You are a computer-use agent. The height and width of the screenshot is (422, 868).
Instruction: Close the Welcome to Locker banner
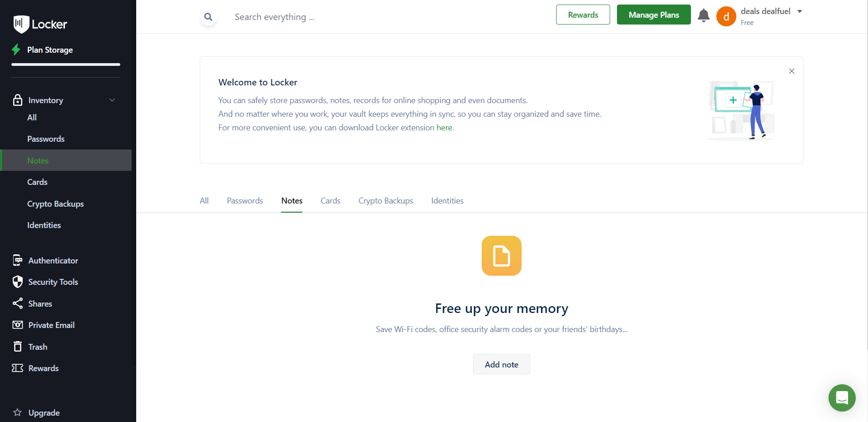792,71
